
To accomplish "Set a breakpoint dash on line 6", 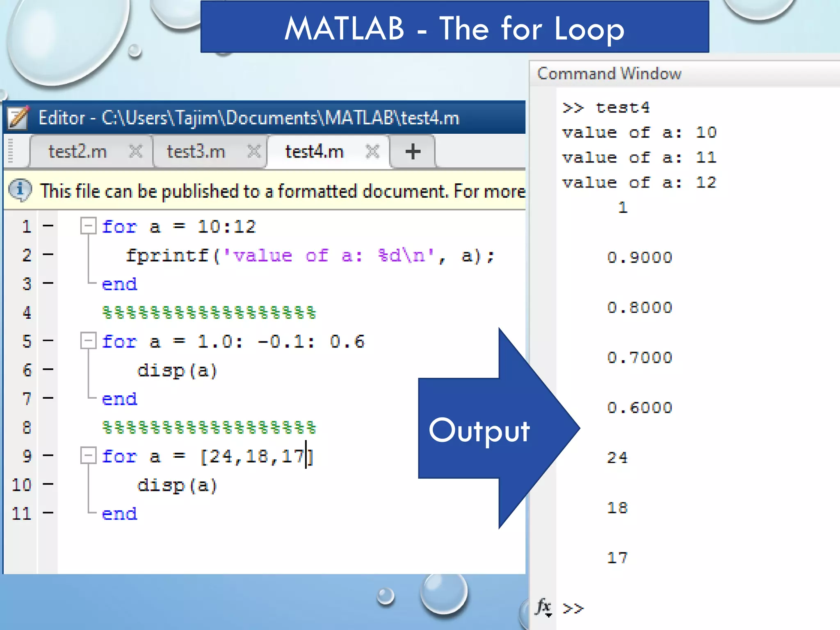I will (48, 370).
